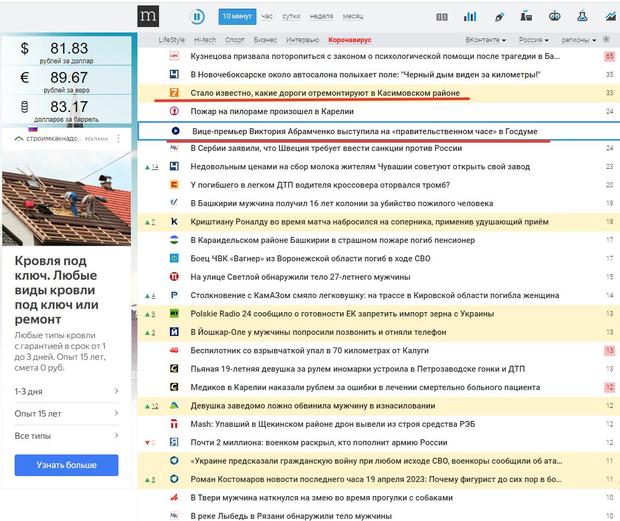
Task: Open the Вице-премьер Абрамченко article
Action: click(365, 131)
